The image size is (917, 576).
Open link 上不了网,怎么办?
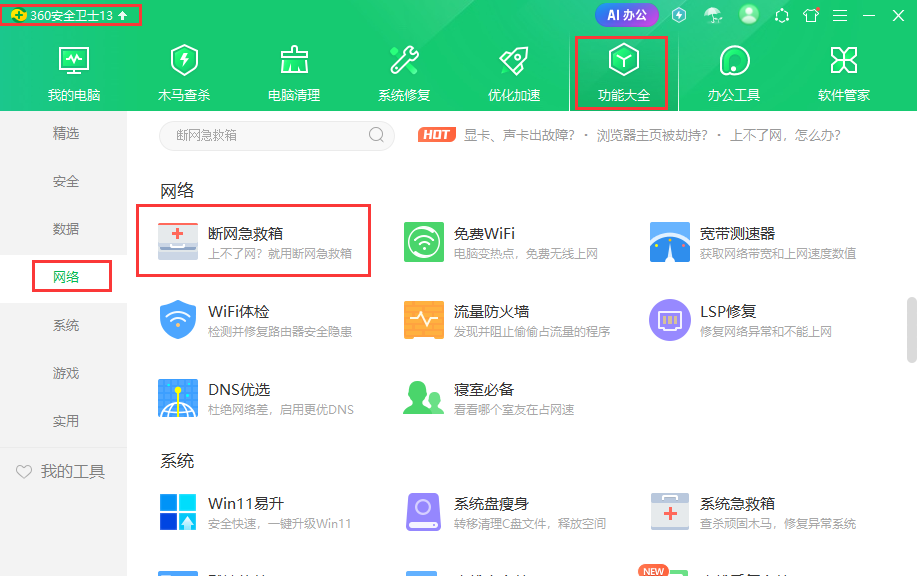click(785, 136)
